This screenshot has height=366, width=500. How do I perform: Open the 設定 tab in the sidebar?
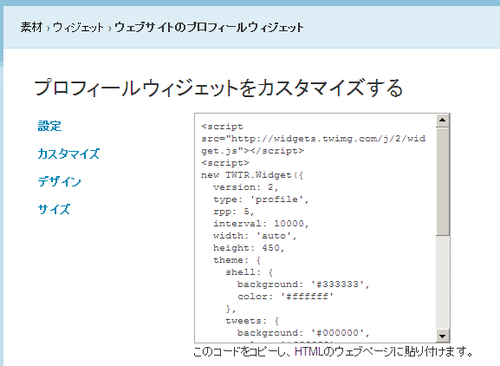click(50, 126)
